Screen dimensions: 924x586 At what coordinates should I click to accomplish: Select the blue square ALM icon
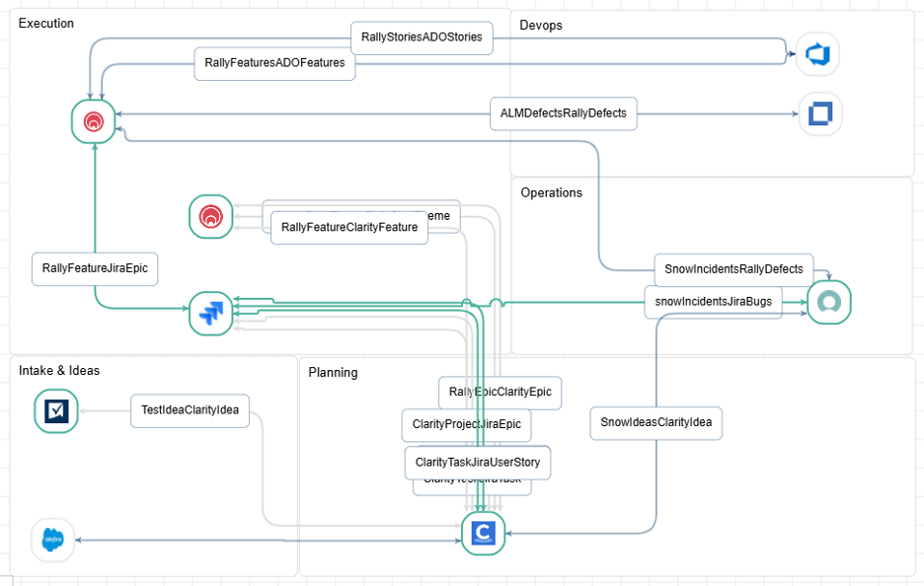click(x=819, y=114)
